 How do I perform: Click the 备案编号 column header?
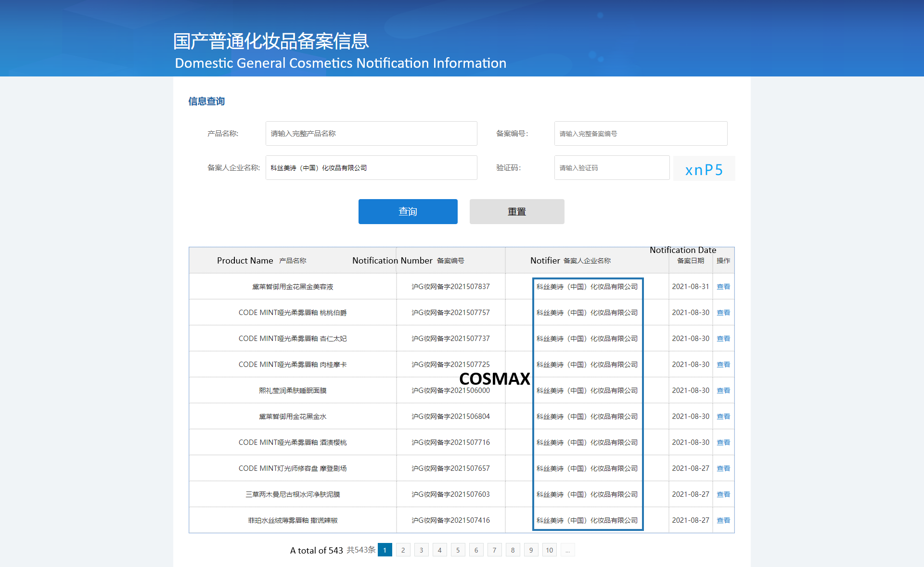click(x=450, y=261)
